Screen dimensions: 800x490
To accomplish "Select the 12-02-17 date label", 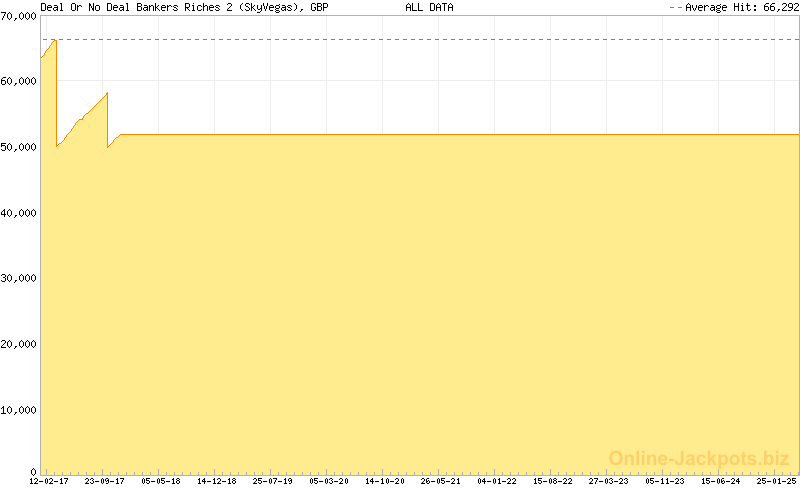I will point(49,481).
